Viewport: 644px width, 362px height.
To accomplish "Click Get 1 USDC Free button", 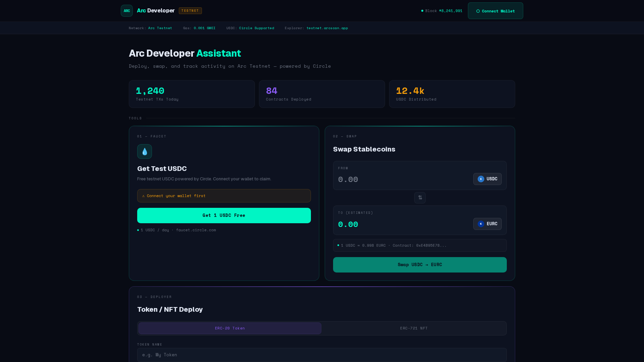I will point(224,216).
